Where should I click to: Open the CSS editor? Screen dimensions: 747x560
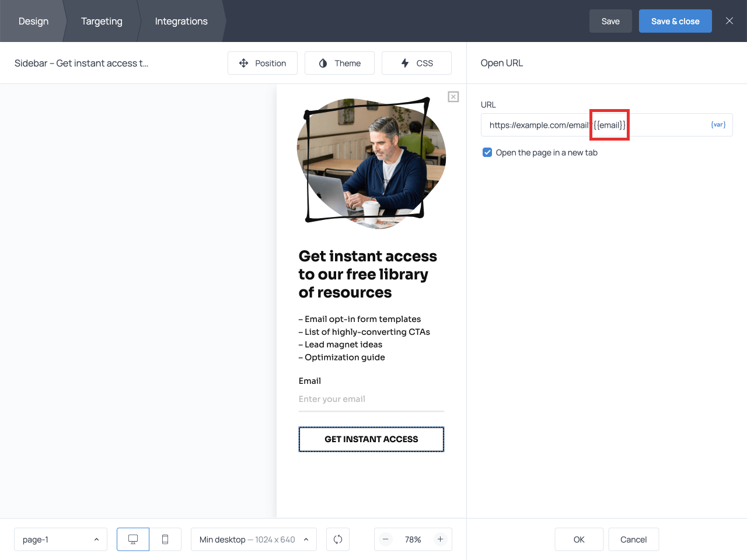(417, 63)
